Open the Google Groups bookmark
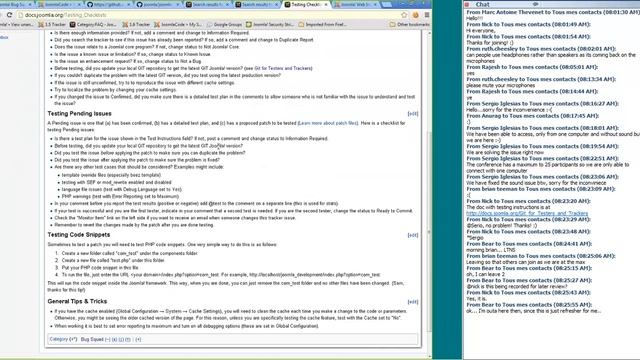The width and height of the screenshot is (640, 360). [224, 24]
